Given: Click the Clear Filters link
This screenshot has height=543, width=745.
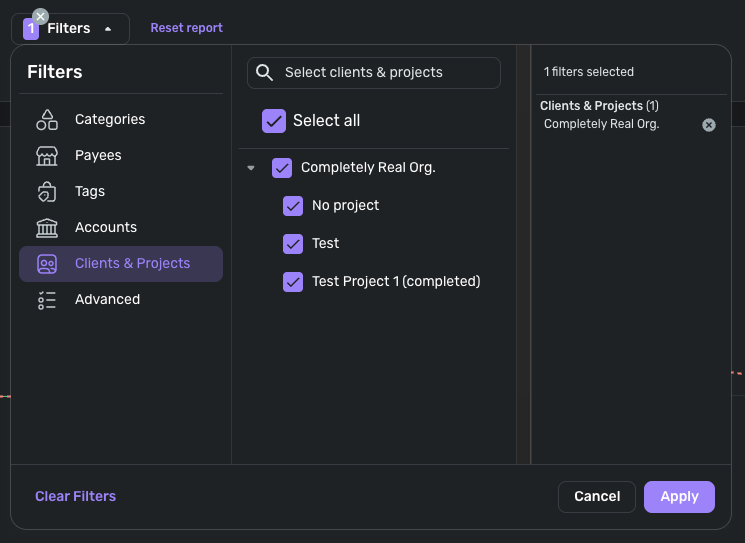Looking at the screenshot, I should (x=76, y=497).
